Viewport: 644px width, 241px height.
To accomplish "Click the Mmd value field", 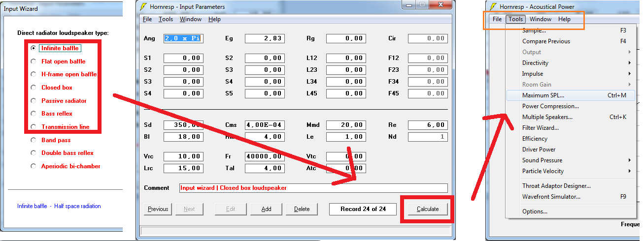I will (346, 125).
